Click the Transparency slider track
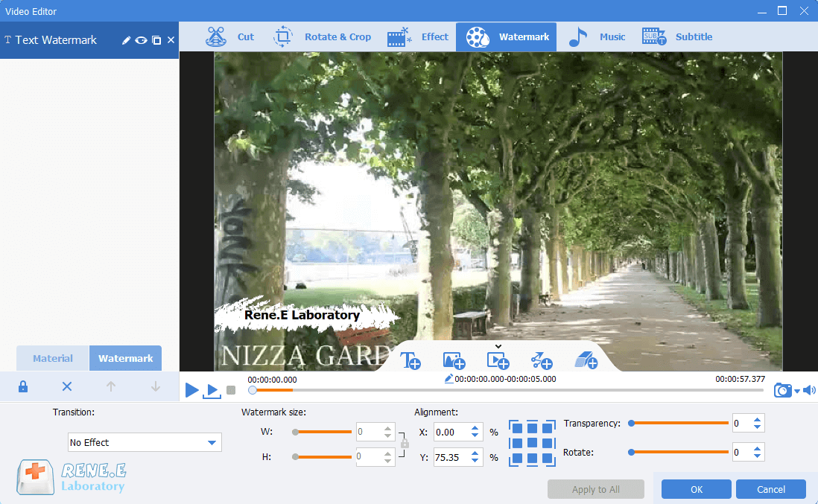Viewport: 818px width, 504px height. [x=679, y=423]
